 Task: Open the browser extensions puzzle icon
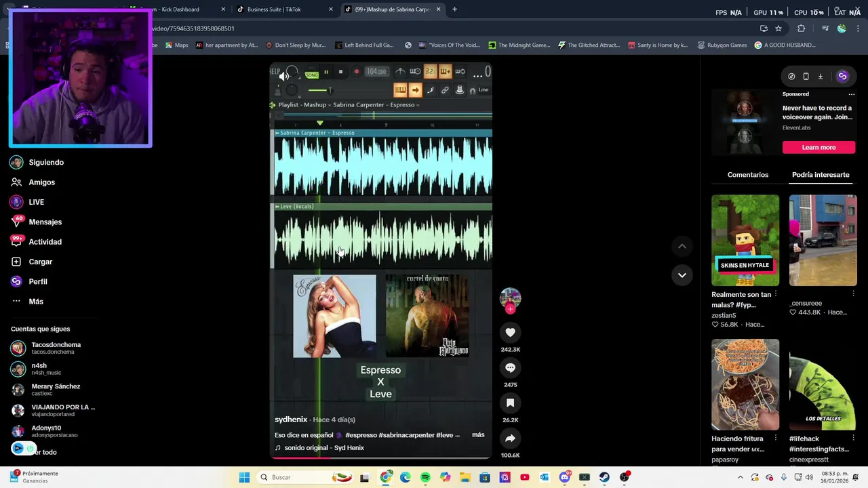[802, 28]
